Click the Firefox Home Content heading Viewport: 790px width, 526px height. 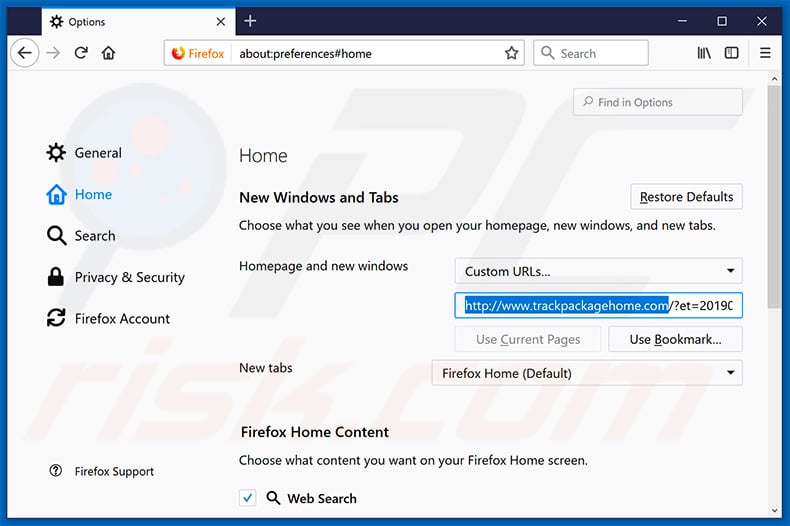point(314,432)
